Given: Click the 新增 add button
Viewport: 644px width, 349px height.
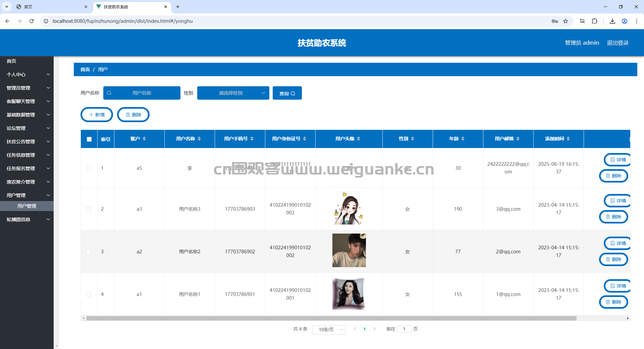Looking at the screenshot, I should coord(97,115).
